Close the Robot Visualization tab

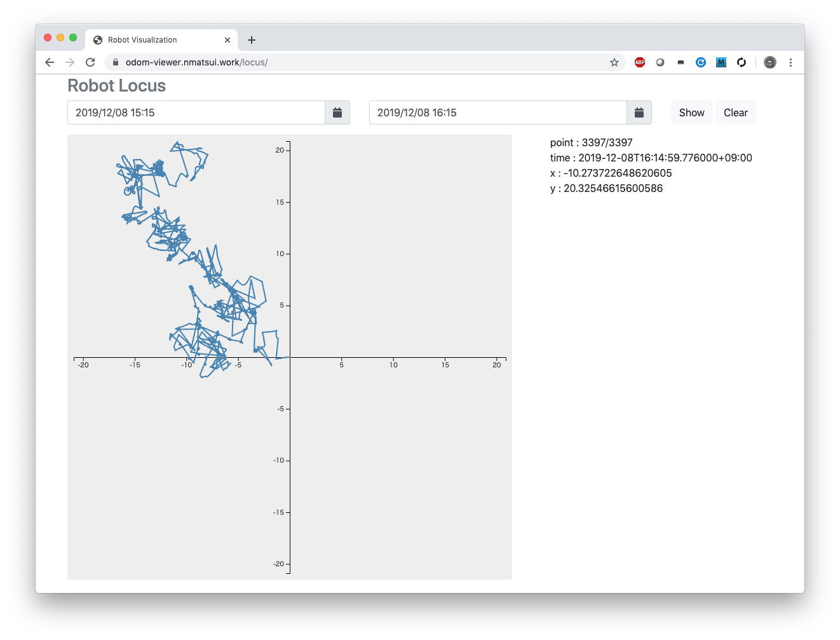click(227, 40)
